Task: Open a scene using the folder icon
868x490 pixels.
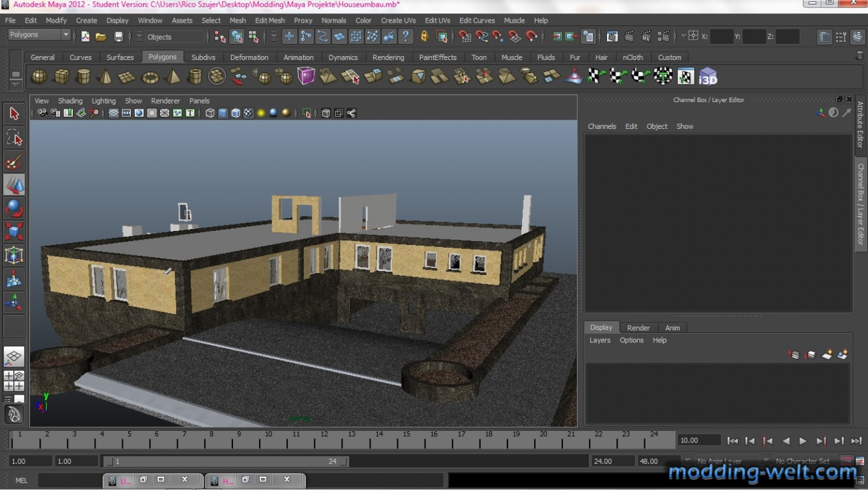Action: (x=101, y=37)
